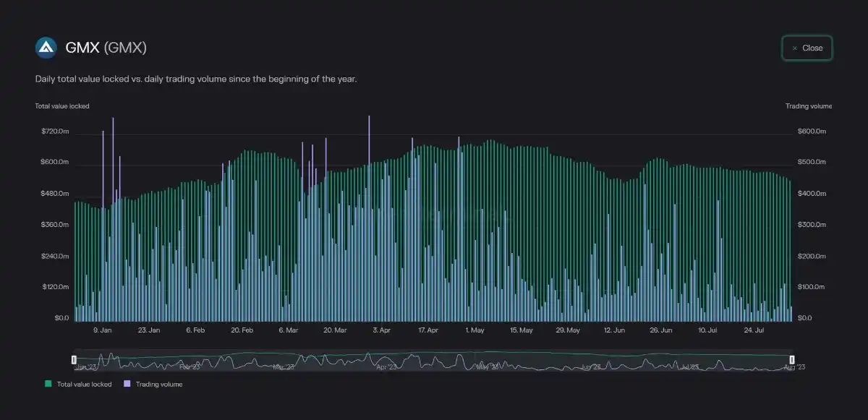Click the Total value locked axis title
This screenshot has width=868, height=420.
[62, 106]
